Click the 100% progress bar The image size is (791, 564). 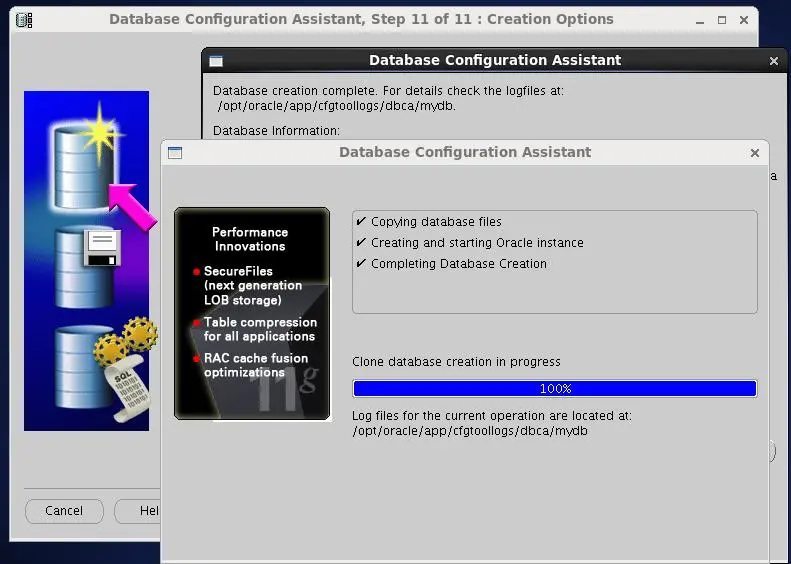point(555,388)
